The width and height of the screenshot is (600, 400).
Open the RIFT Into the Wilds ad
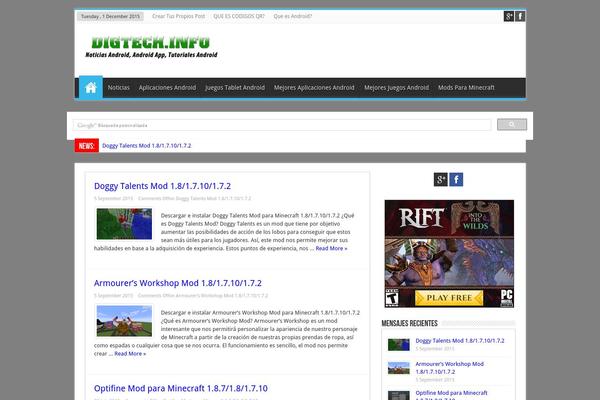coord(449,254)
